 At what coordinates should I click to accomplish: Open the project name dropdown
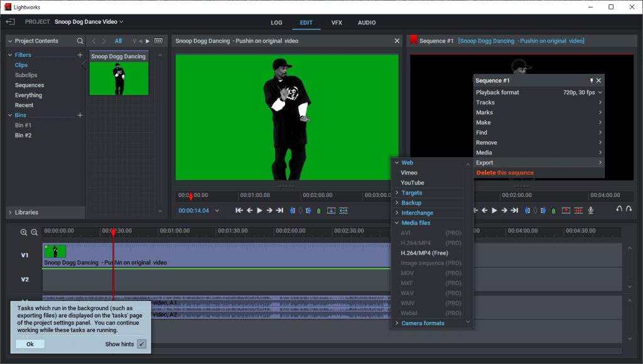[x=121, y=22]
